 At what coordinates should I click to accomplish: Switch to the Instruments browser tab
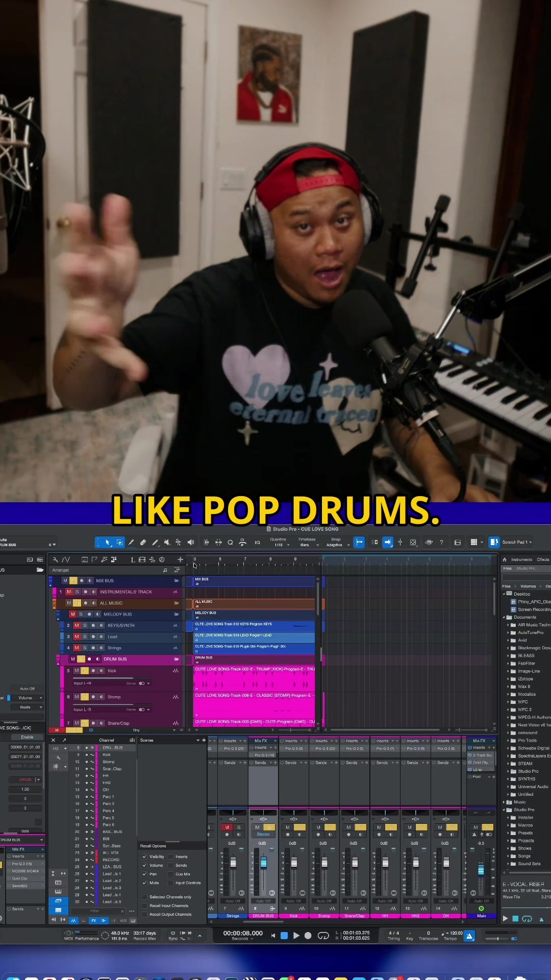[x=521, y=559]
